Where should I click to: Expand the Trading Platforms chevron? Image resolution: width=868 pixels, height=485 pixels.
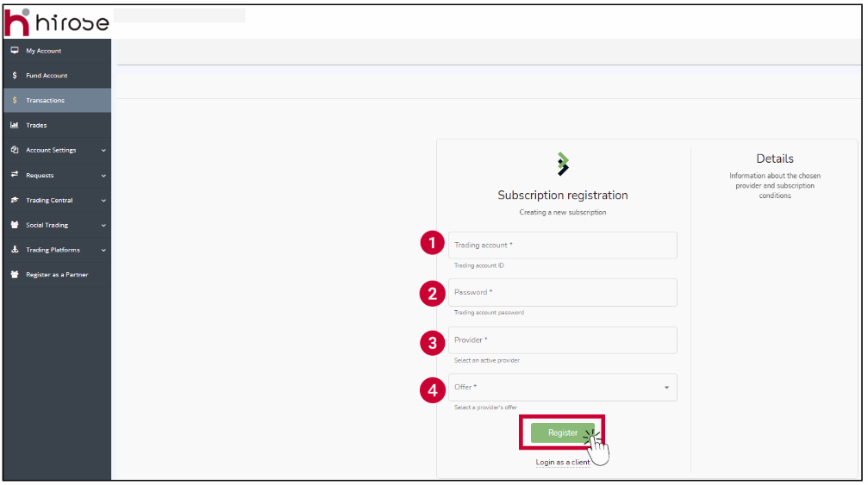click(x=103, y=251)
